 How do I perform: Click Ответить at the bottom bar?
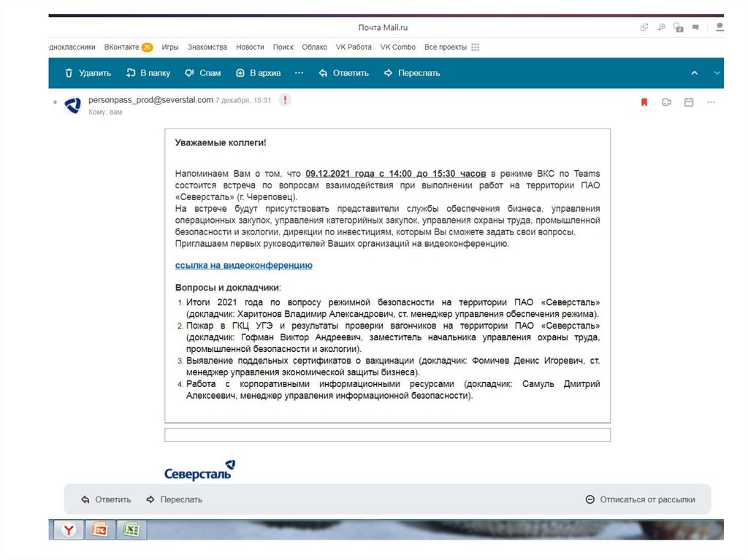click(106, 499)
